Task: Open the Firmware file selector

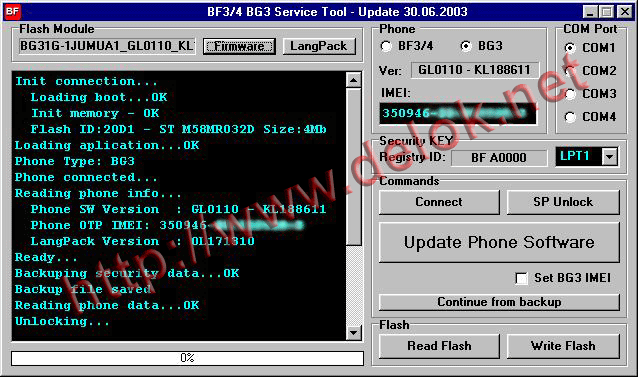Action: coord(239,46)
